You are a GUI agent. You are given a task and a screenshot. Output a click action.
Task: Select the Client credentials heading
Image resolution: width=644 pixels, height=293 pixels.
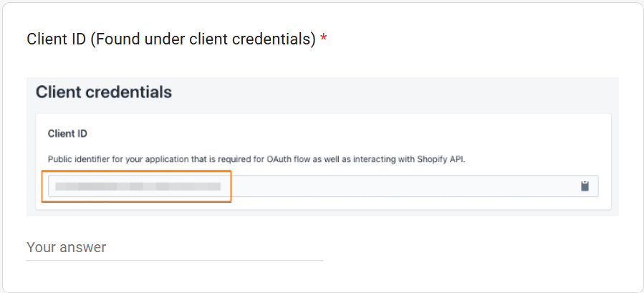click(104, 92)
